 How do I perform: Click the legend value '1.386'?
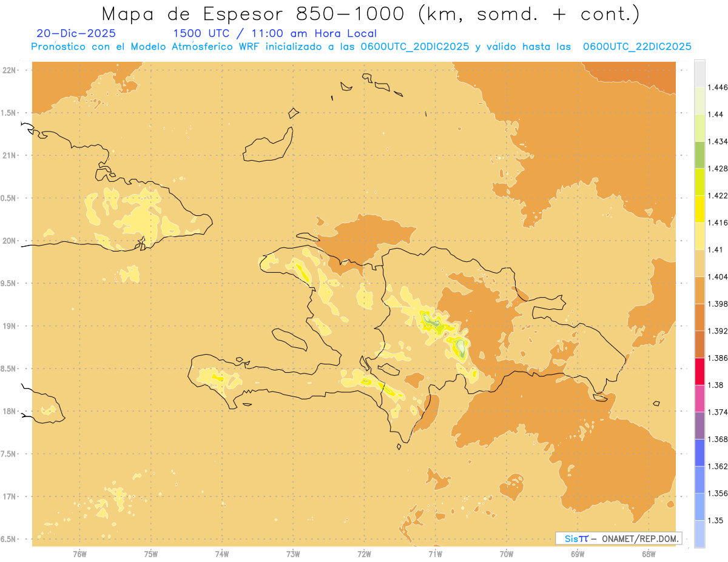(718, 358)
